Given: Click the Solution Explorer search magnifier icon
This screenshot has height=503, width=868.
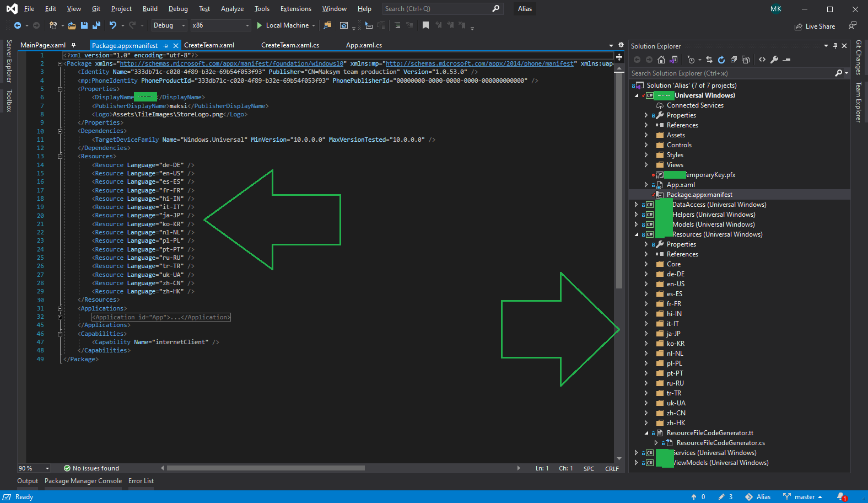Looking at the screenshot, I should click(838, 73).
